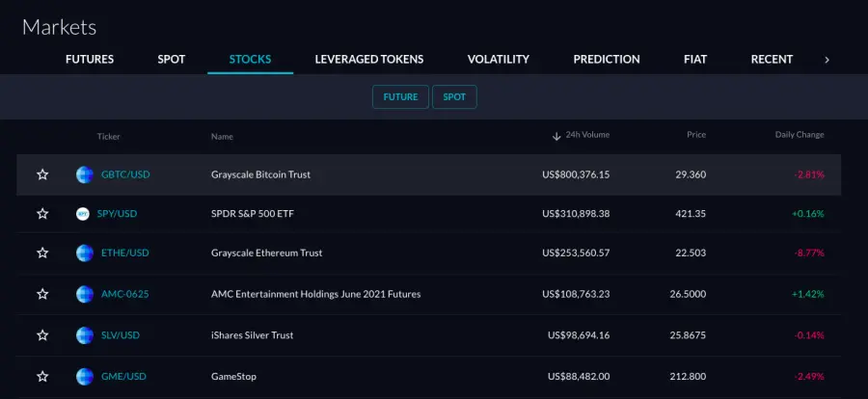This screenshot has height=399, width=868.
Task: Sort by the Ticker column header
Action: (x=108, y=136)
